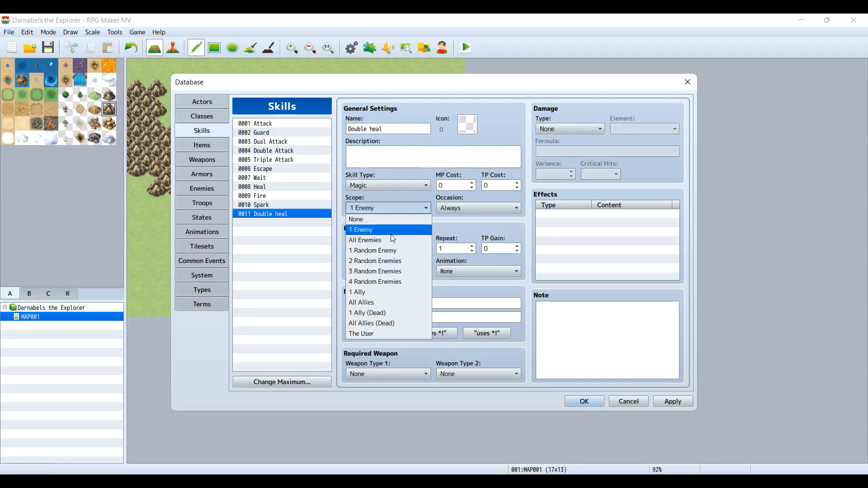Switch to Map mode icon

click(155, 47)
